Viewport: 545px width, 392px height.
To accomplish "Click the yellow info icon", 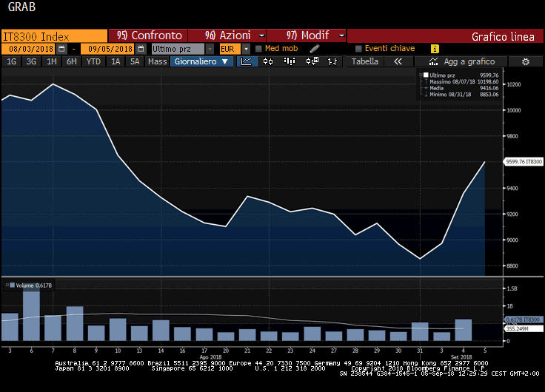I will point(435,49).
